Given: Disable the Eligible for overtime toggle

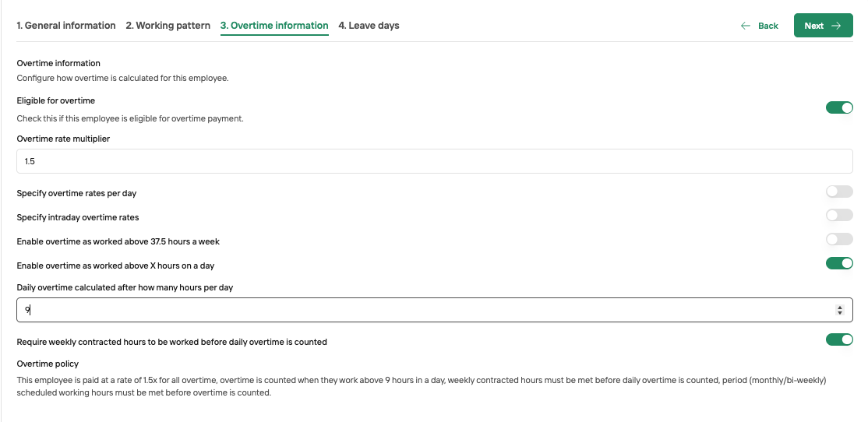Looking at the screenshot, I should coord(839,107).
